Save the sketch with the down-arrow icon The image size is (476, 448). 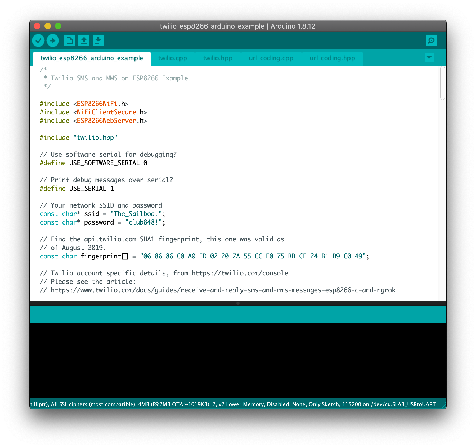tap(98, 41)
